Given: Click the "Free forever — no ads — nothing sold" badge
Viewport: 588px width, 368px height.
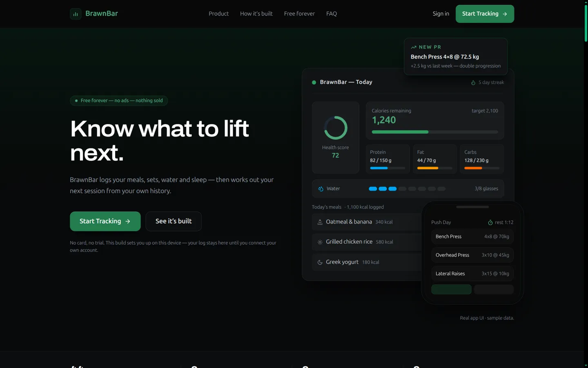Looking at the screenshot, I should 119,101.
